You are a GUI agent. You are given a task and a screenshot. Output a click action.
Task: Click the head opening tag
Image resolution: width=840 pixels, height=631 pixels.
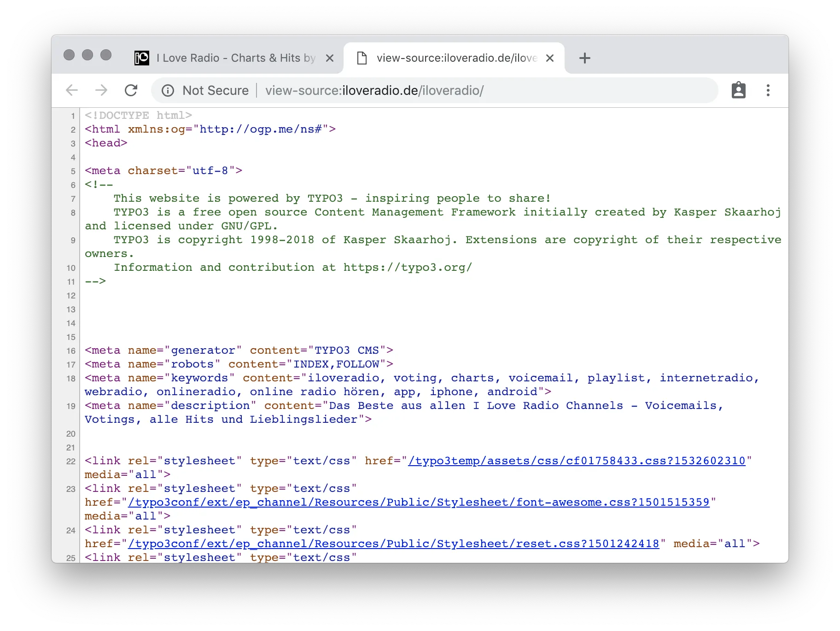point(106,143)
